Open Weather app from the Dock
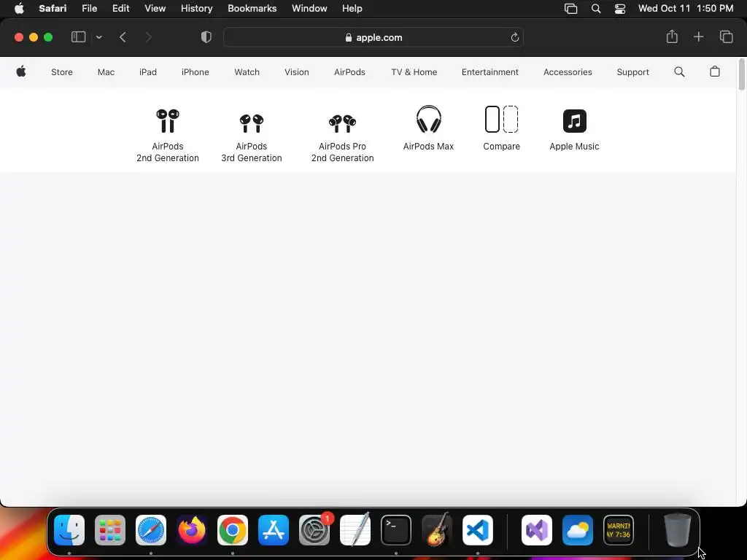 click(578, 530)
